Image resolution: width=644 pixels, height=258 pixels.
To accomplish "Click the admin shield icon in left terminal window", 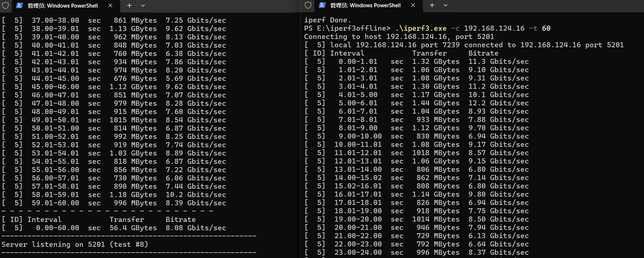I will click(x=5, y=5).
